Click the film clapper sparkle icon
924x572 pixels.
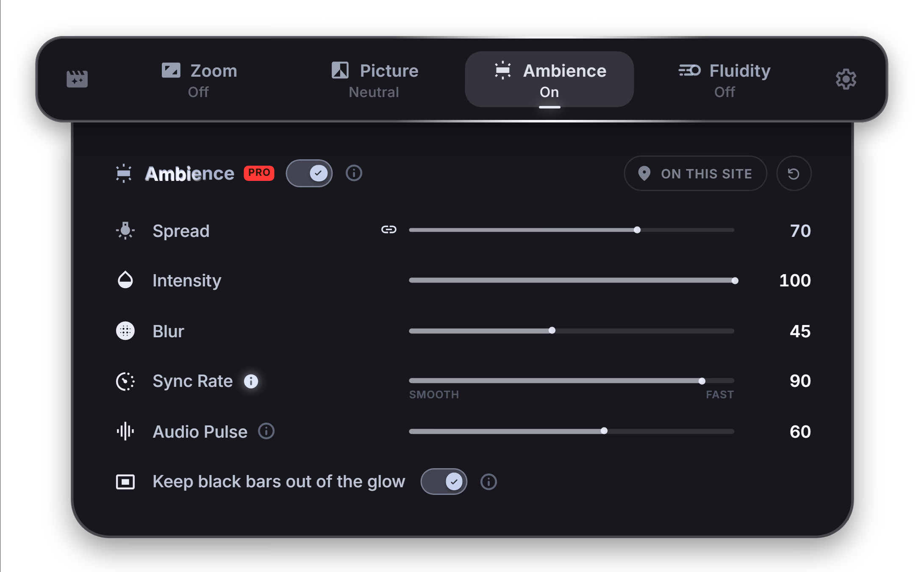tap(77, 79)
